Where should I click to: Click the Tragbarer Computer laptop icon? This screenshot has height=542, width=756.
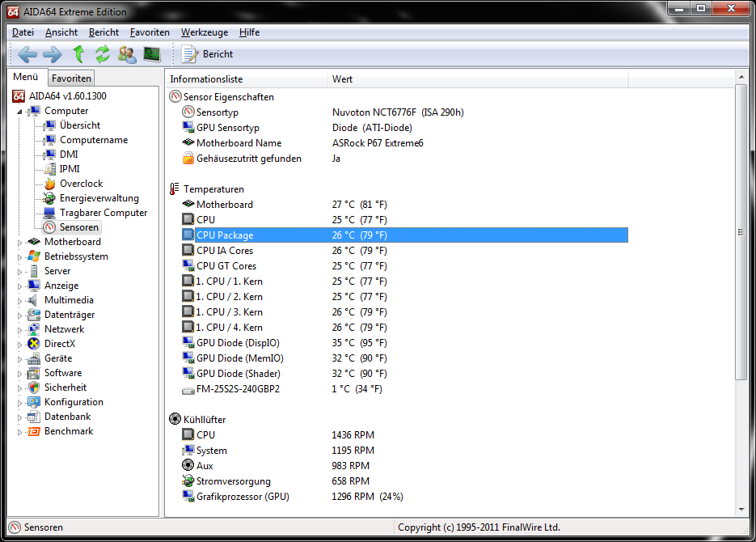coord(49,213)
